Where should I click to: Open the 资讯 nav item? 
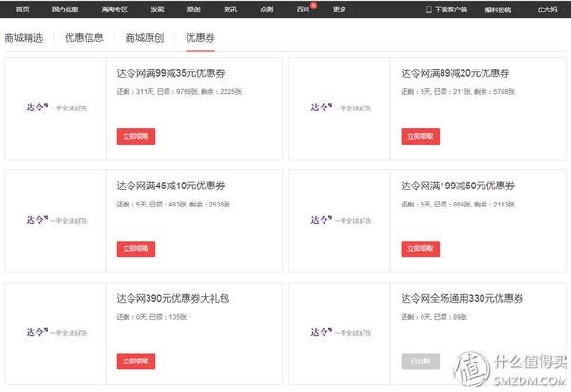[x=230, y=10]
